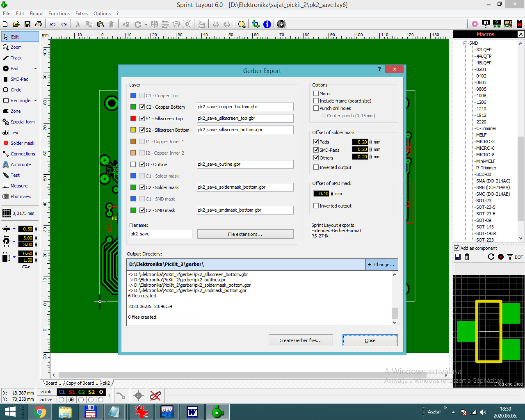Click the rotate macro icon below the macro list
The image size is (525, 420).
[491, 257]
